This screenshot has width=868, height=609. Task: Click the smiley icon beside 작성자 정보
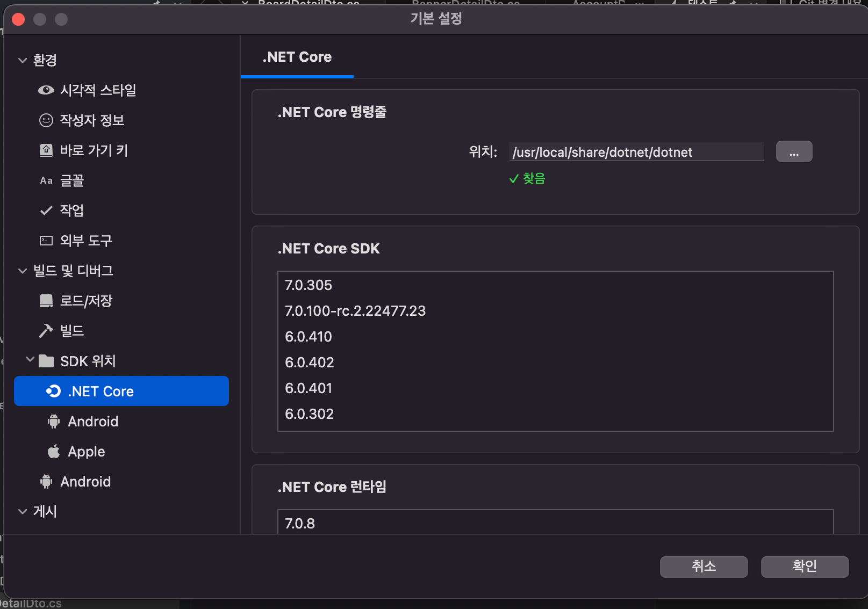coord(46,120)
